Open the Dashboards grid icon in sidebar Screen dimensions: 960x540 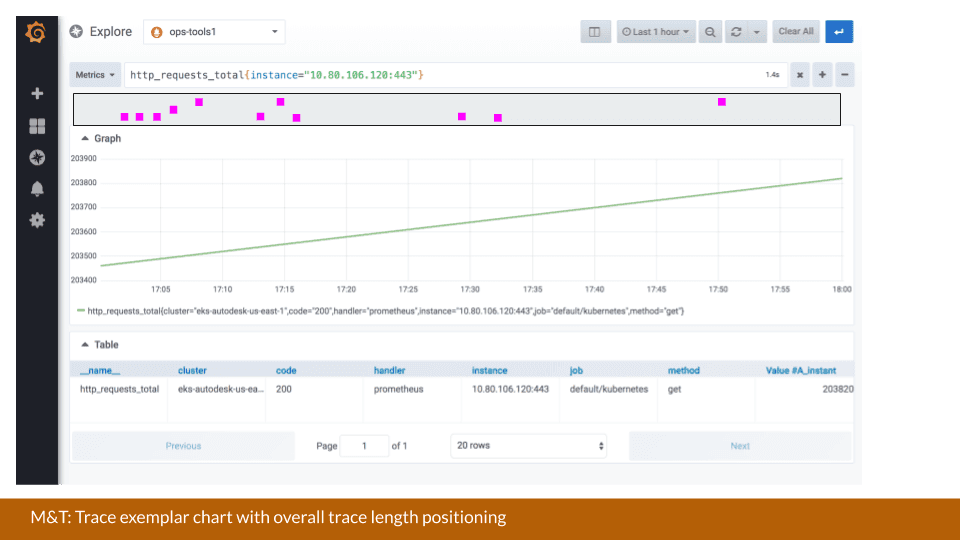pos(37,126)
